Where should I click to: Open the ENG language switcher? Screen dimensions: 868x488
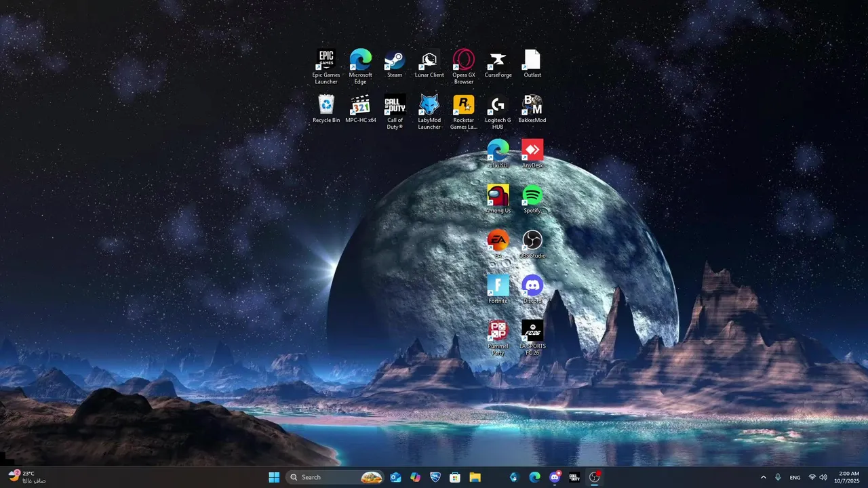(x=795, y=477)
